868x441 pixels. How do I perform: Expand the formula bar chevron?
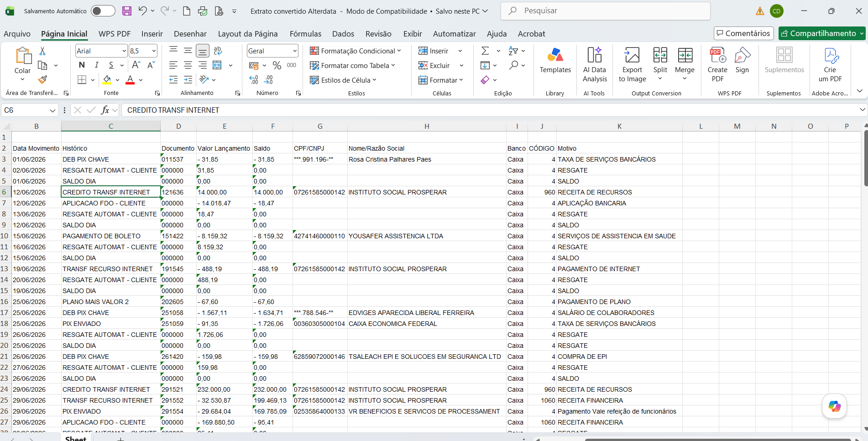click(x=862, y=110)
